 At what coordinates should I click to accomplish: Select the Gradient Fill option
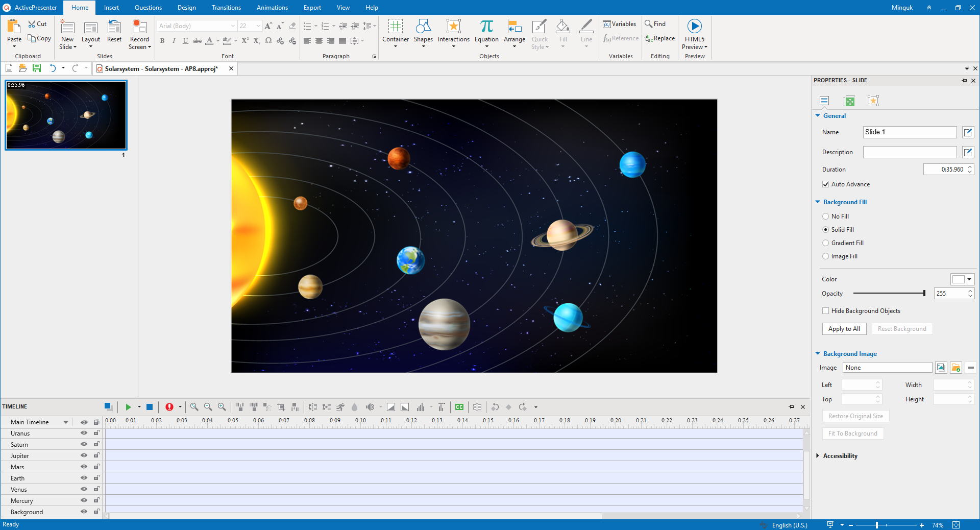pyautogui.click(x=825, y=243)
